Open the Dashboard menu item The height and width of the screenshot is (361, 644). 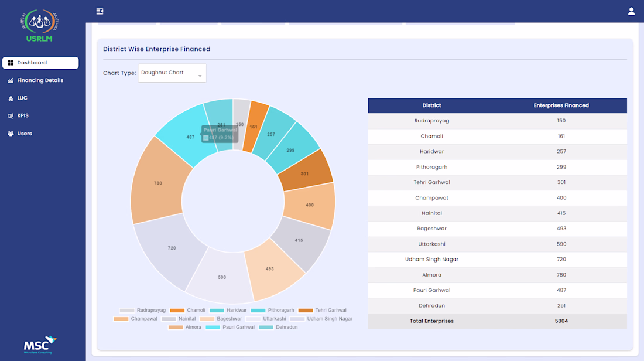(40, 63)
